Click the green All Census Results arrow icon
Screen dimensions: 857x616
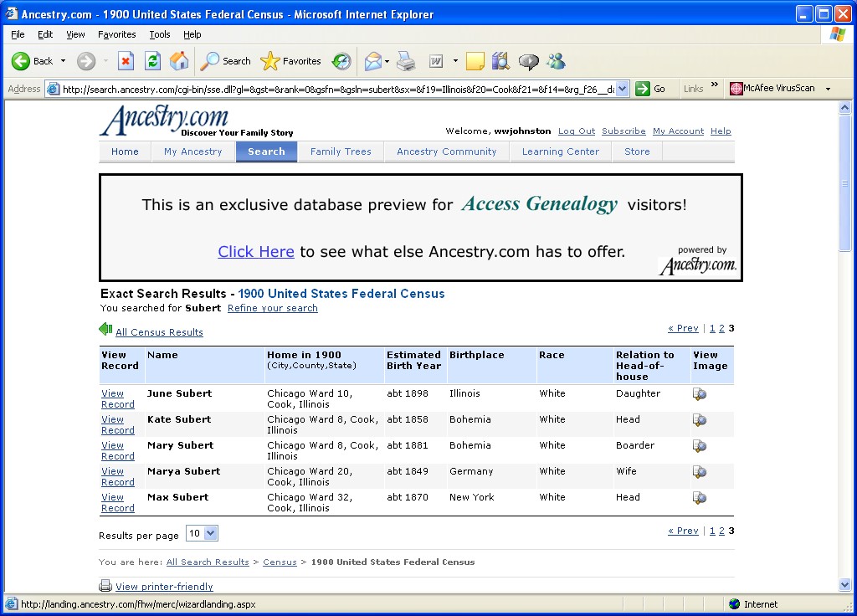tap(105, 329)
